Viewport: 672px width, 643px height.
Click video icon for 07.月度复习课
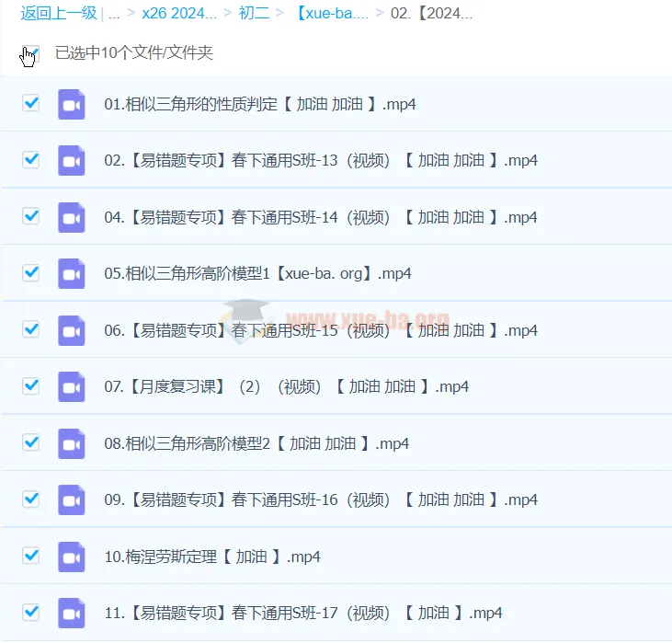tap(72, 387)
